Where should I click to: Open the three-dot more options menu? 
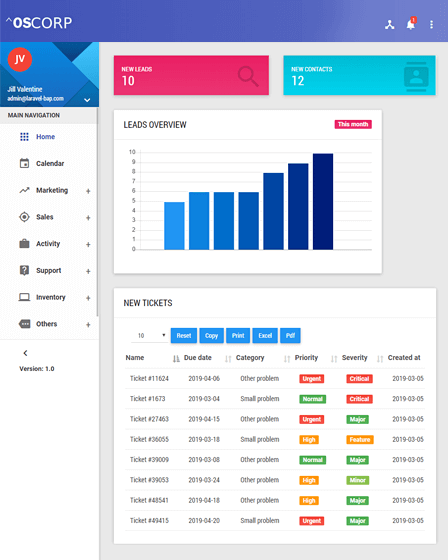point(432,25)
